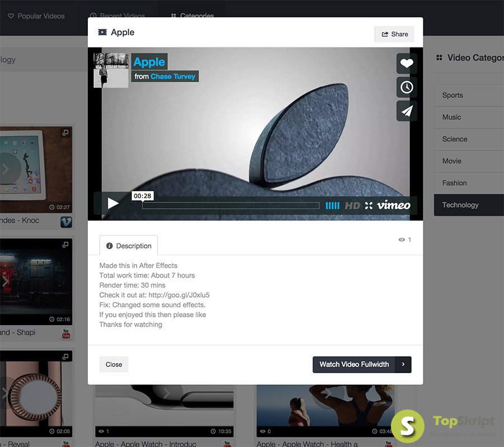
Task: Share the video using the paper plane icon
Action: tap(407, 111)
